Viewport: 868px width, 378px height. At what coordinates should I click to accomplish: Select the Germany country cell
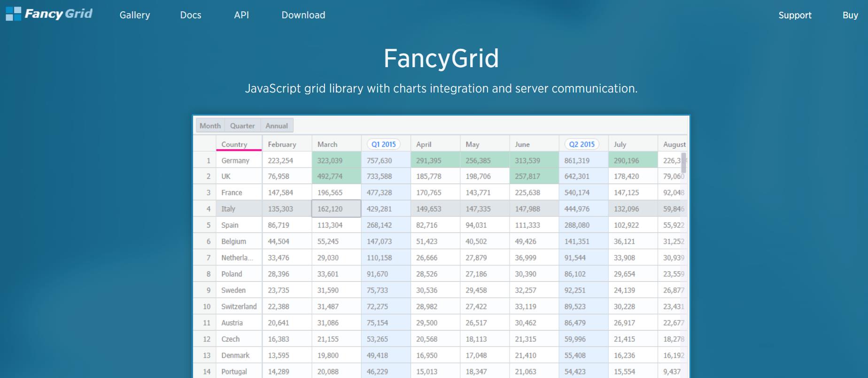pos(239,161)
